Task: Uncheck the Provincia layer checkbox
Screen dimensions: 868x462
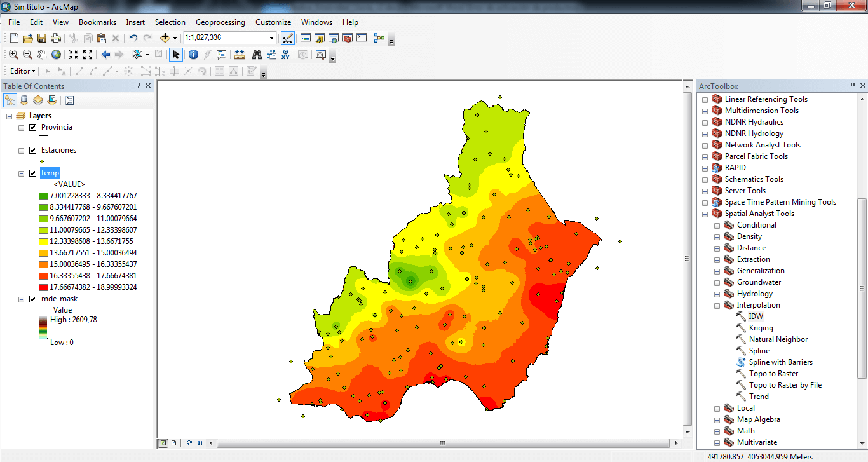Action: (x=33, y=127)
